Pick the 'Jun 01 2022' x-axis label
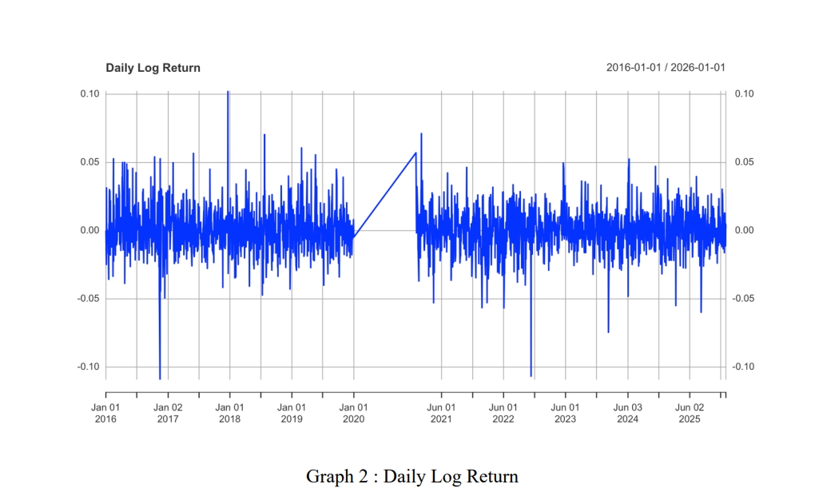Screen dimensions: 819x504 [x=503, y=413]
